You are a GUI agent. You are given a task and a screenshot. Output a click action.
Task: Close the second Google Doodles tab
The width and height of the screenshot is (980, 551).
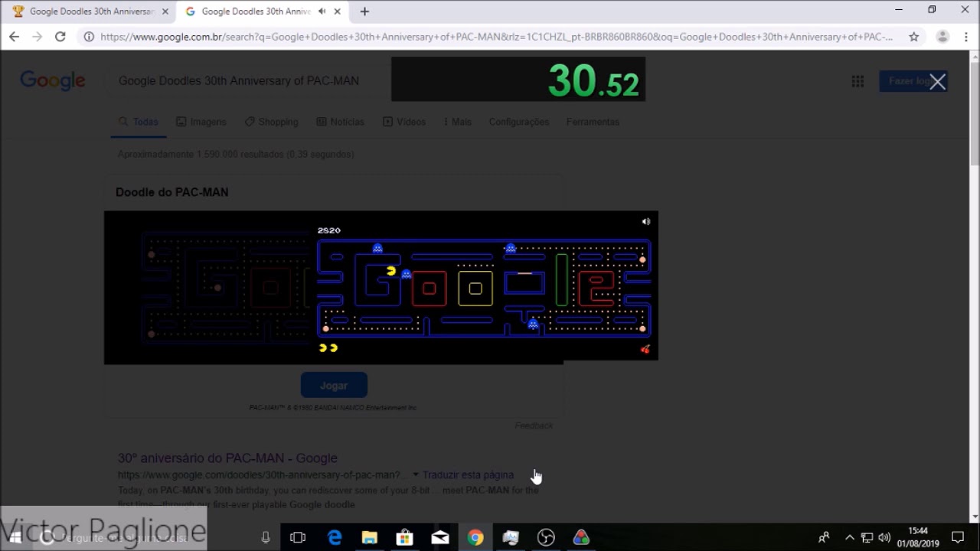[x=337, y=11]
